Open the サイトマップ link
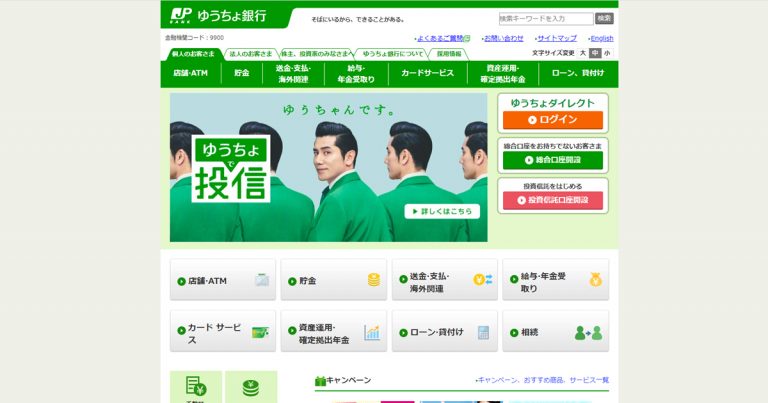 (557, 38)
